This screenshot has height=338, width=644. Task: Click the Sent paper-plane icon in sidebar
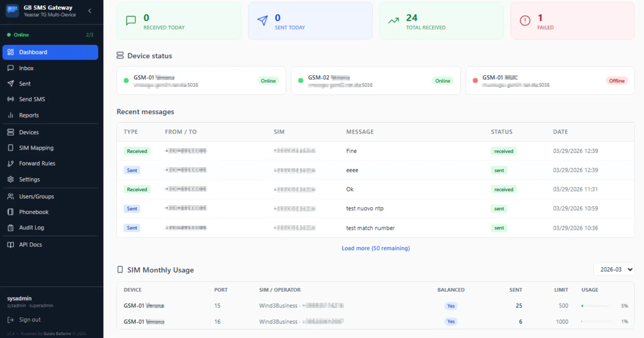[11, 83]
